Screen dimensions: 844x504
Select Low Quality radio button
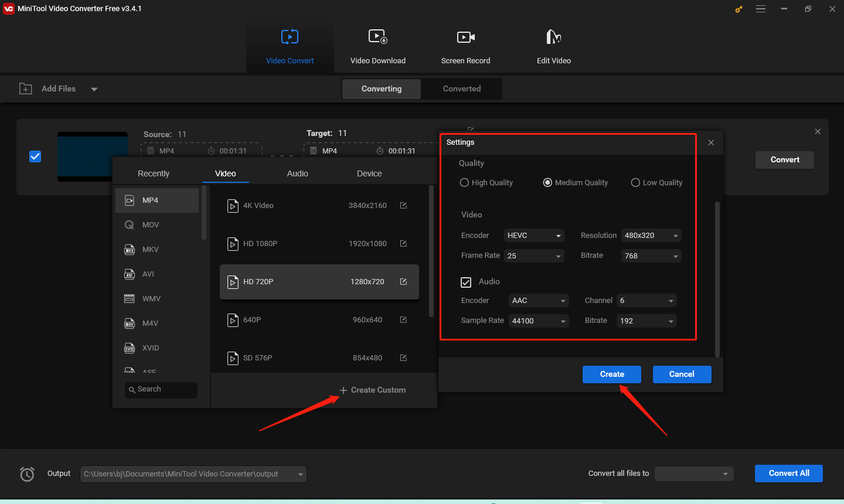tap(635, 182)
